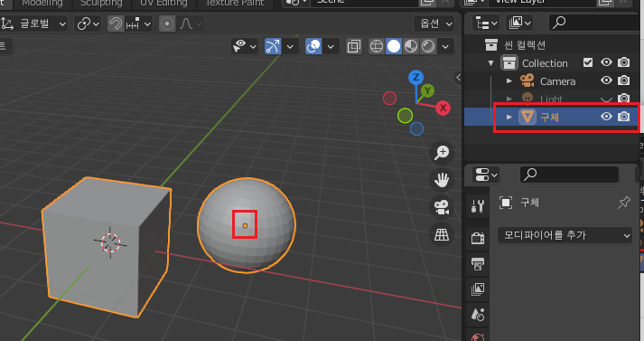Enable proportional editing toggle
The height and width of the screenshot is (341, 644).
tap(167, 24)
